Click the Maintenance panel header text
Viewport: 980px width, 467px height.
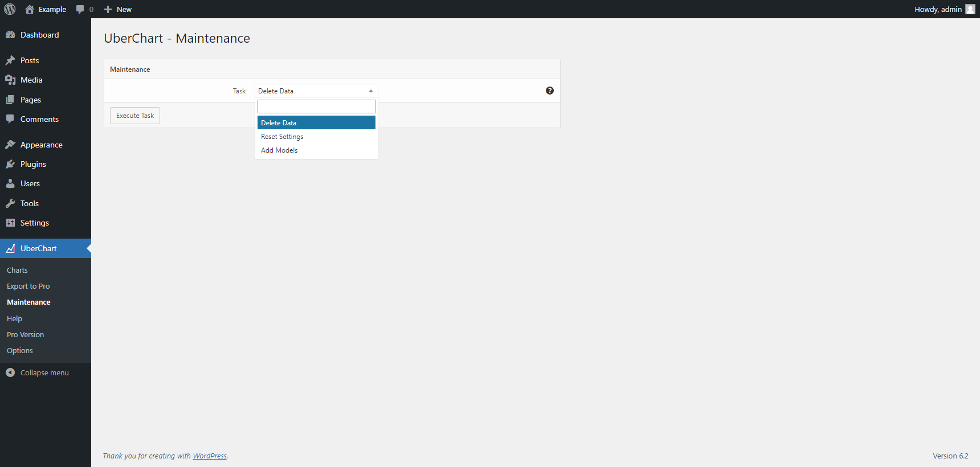click(130, 69)
